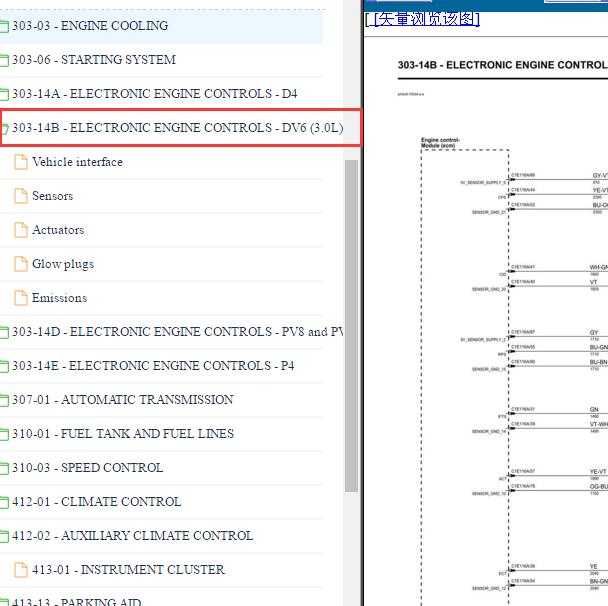Expand 310-01 - FUEL TANK AND FUEL LINES
Image resolution: width=608 pixels, height=606 pixels.
pyautogui.click(x=123, y=434)
